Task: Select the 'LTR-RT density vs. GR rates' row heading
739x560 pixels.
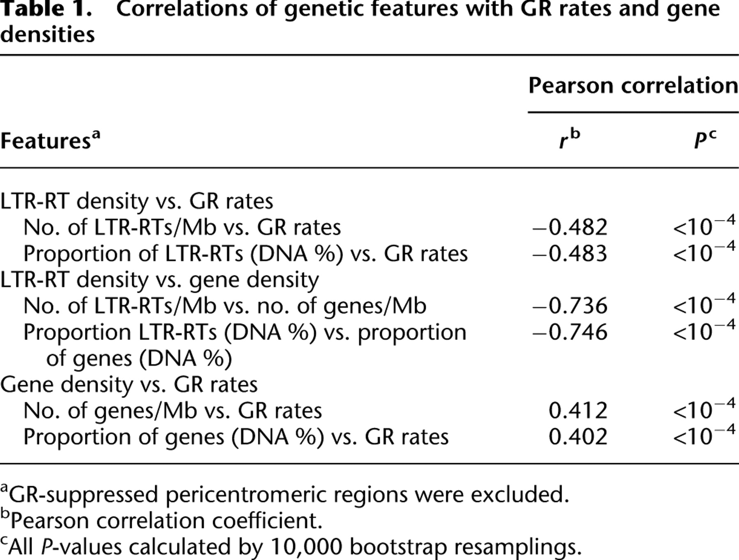Action: pyautogui.click(x=137, y=201)
